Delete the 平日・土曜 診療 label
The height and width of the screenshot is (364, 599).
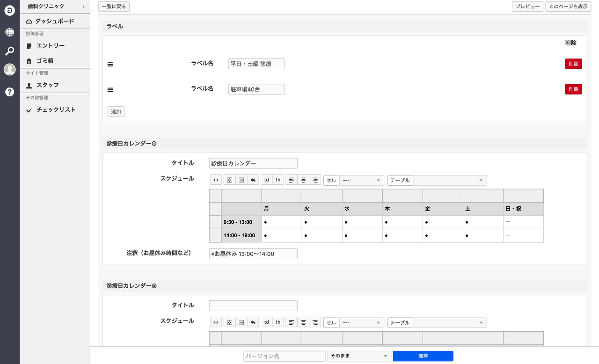pyautogui.click(x=573, y=64)
